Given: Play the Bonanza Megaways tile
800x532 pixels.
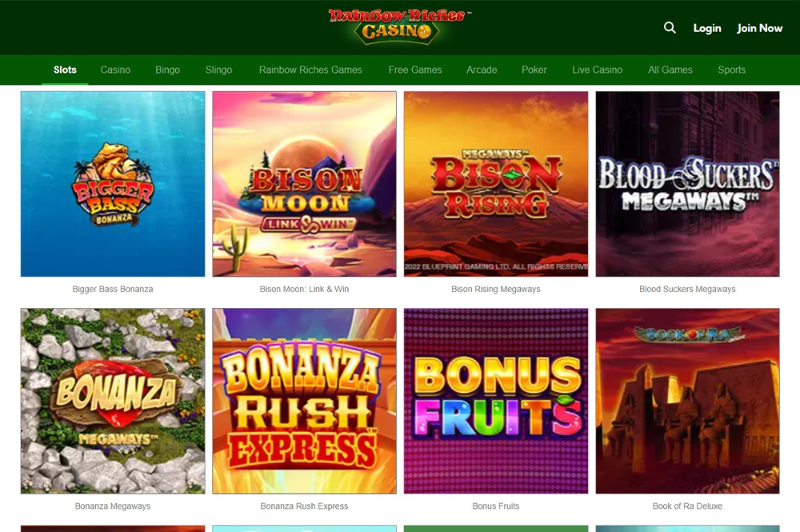Looking at the screenshot, I should click(113, 401).
